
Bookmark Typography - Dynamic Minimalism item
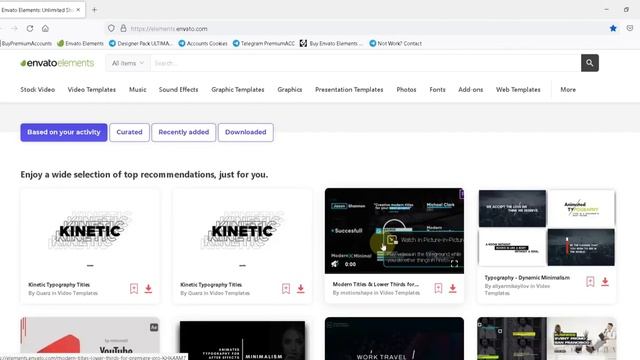click(590, 282)
